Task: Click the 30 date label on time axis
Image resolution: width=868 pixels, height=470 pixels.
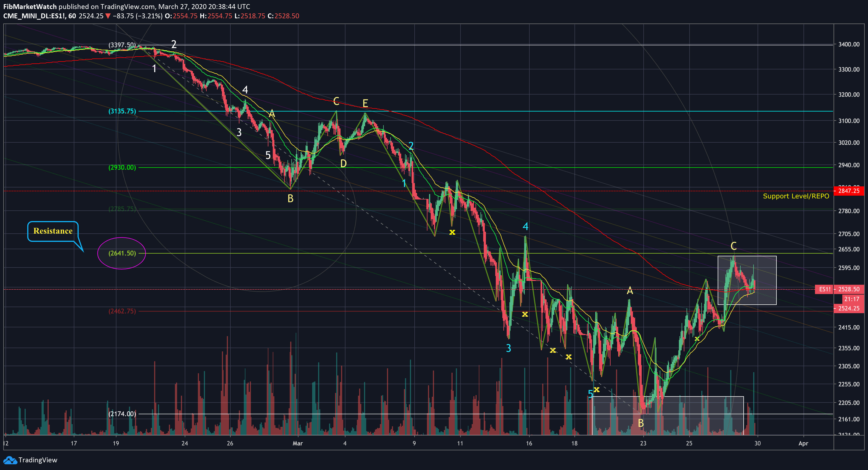Action: click(x=758, y=443)
